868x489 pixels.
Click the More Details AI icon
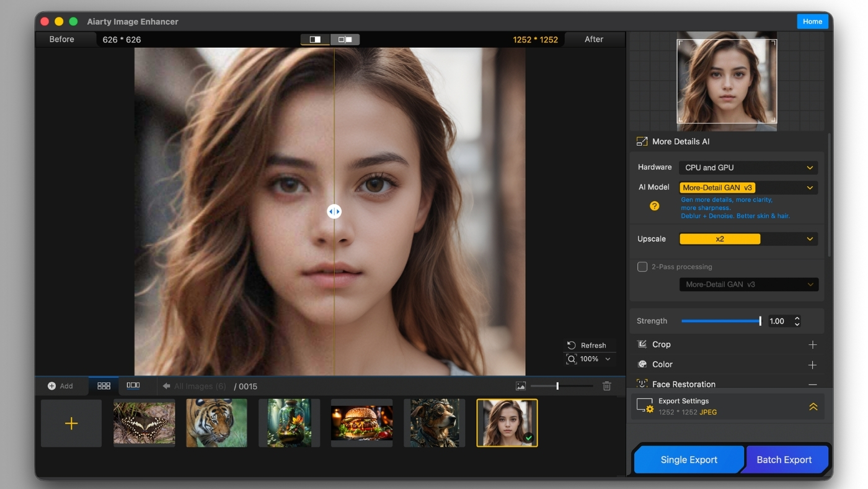tap(642, 141)
